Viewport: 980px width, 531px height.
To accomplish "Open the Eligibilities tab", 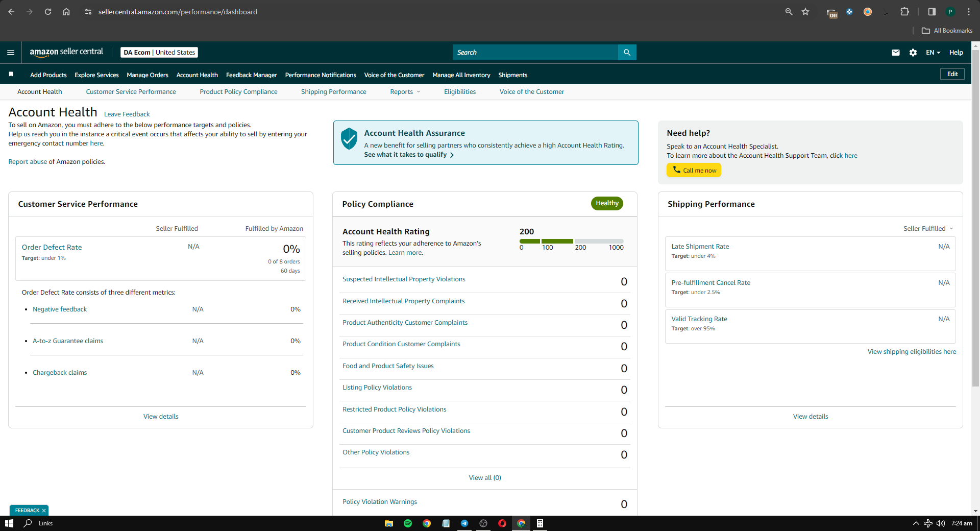I will (459, 92).
